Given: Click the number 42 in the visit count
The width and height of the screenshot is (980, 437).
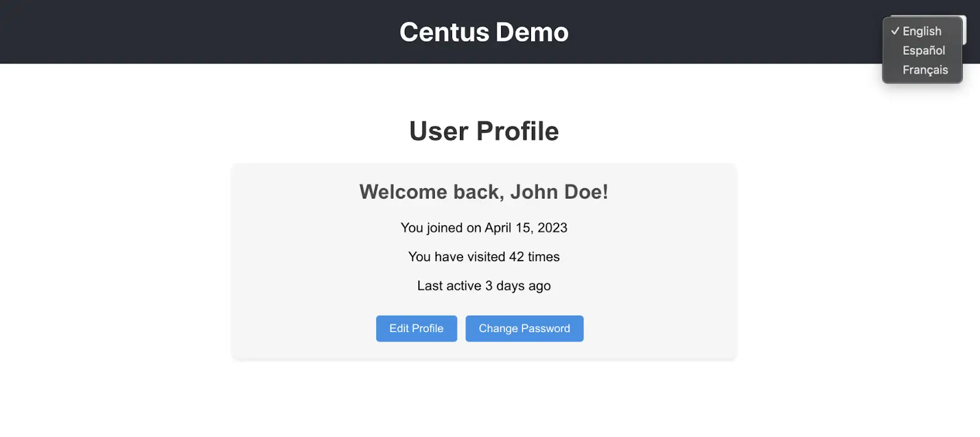Looking at the screenshot, I should (516, 257).
